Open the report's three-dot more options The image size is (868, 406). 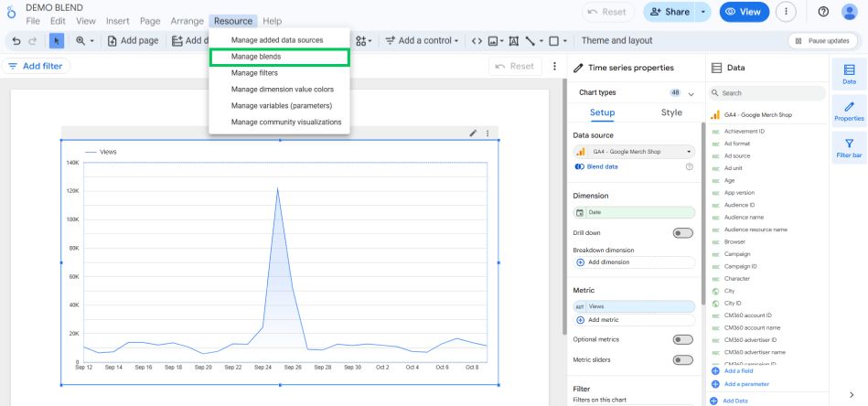coord(785,12)
